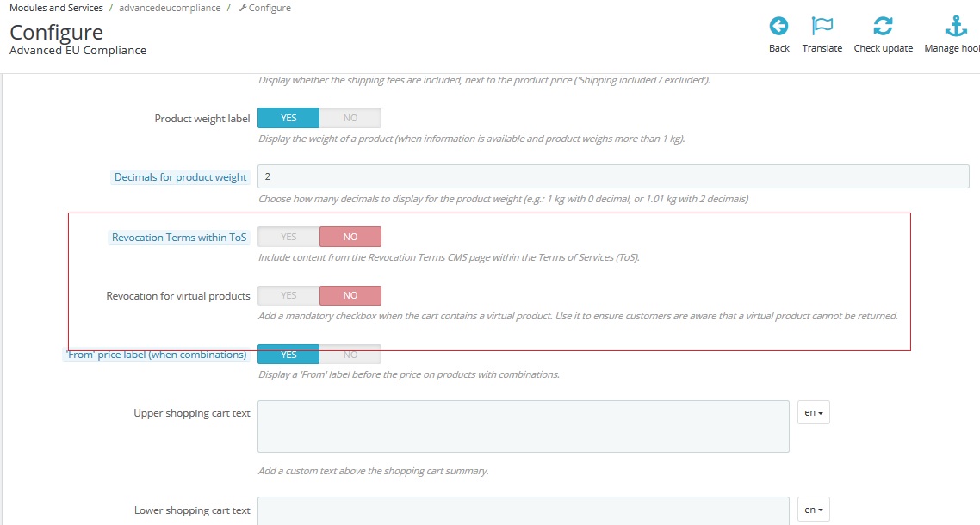Set 'From' price label to NO
980x525 pixels.
pyautogui.click(x=350, y=355)
